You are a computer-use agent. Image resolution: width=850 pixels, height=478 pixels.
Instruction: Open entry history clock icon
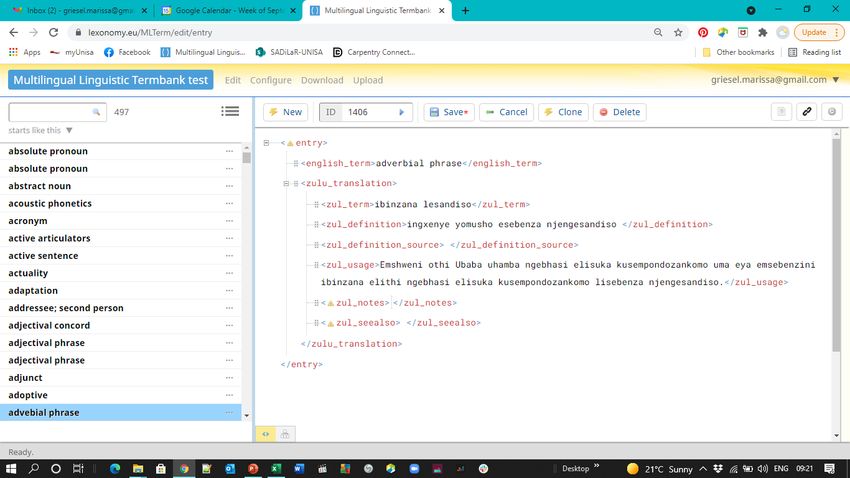(x=832, y=112)
